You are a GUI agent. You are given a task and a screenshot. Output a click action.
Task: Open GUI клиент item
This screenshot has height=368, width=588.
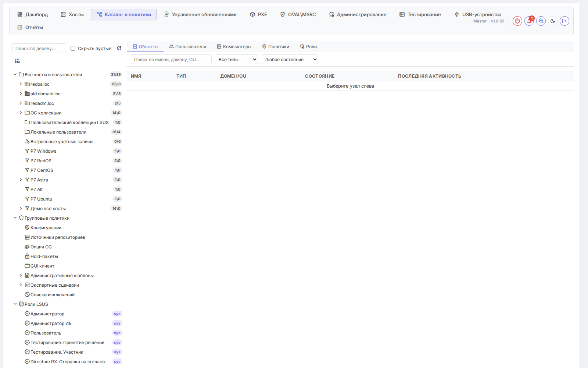coord(42,266)
